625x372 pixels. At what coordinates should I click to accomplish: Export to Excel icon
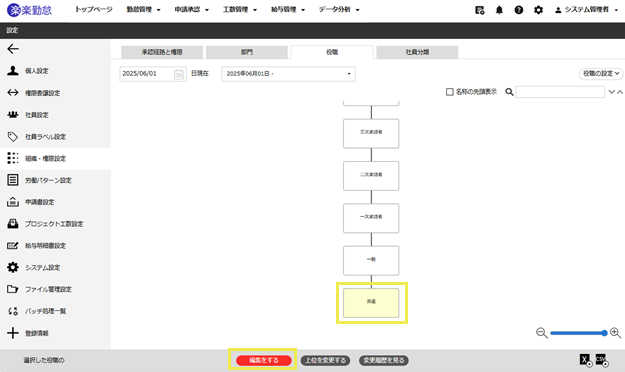586,360
